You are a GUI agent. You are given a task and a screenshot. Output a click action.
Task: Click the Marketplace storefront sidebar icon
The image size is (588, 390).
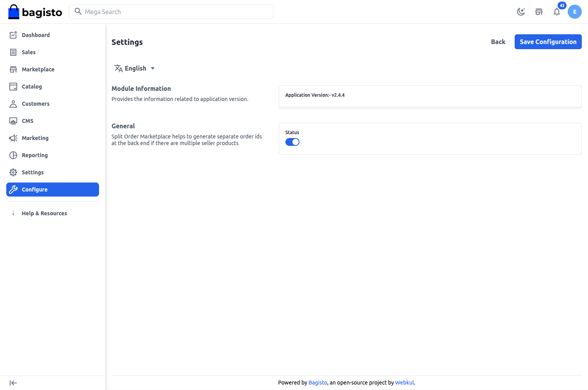pos(13,69)
